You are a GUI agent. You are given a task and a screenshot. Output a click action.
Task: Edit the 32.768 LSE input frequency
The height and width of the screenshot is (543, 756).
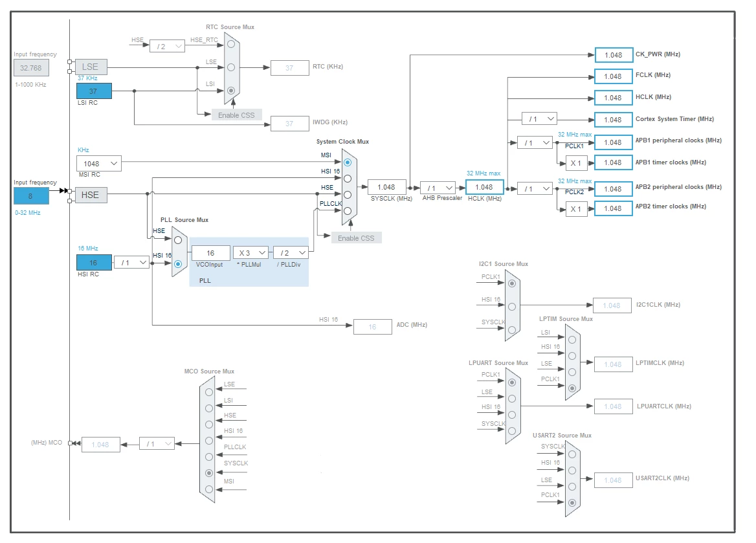[x=31, y=68]
